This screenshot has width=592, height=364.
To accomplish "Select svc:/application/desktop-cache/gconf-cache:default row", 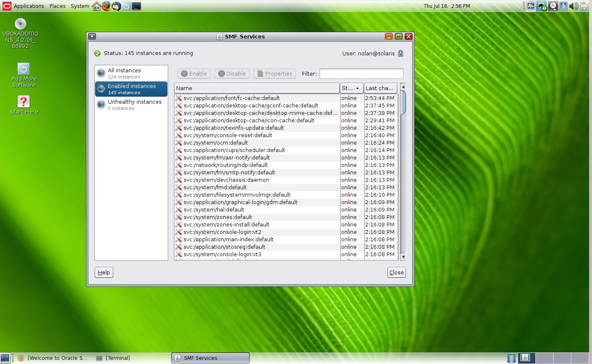I will tap(286, 105).
